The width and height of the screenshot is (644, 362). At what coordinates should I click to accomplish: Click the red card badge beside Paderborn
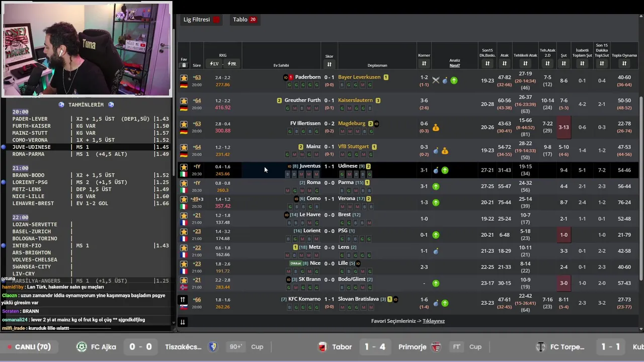[291, 77]
